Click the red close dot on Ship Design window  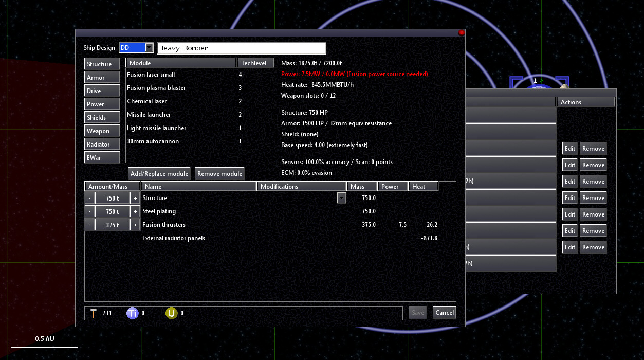461,32
